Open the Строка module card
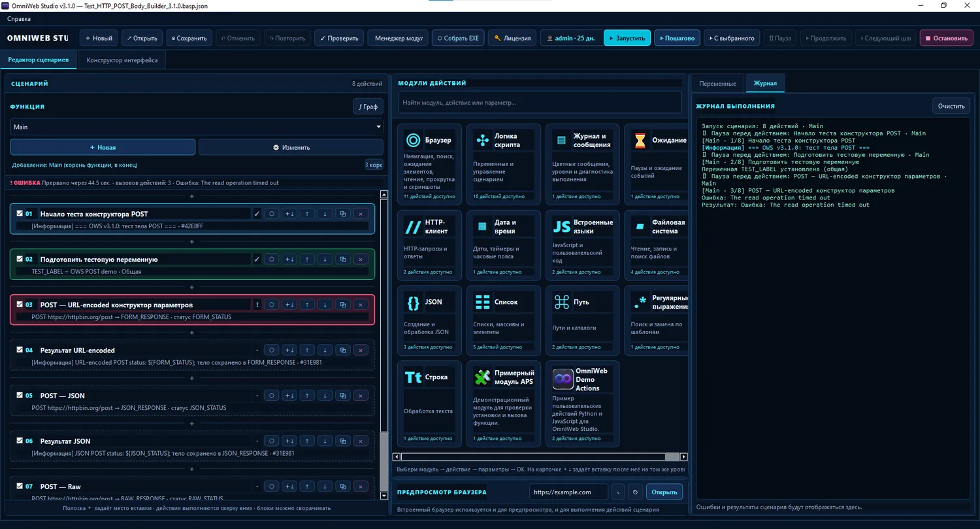 click(x=429, y=403)
